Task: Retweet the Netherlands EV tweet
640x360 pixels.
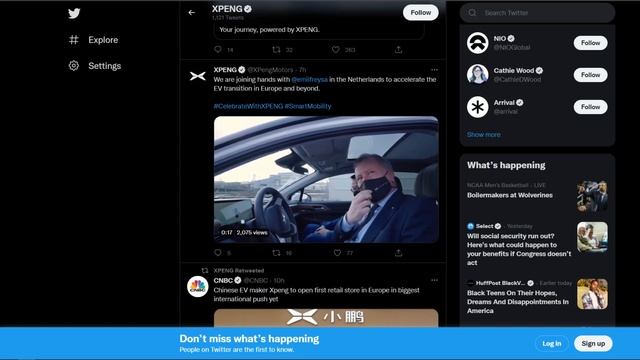Action: pyautogui.click(x=276, y=253)
